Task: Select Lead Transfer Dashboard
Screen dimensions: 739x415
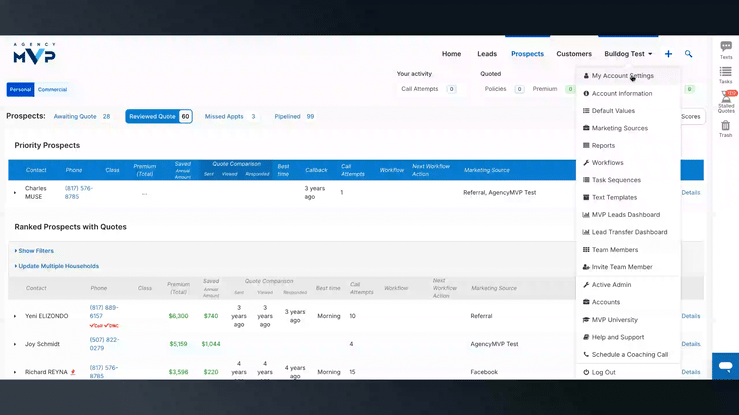Action: (629, 232)
